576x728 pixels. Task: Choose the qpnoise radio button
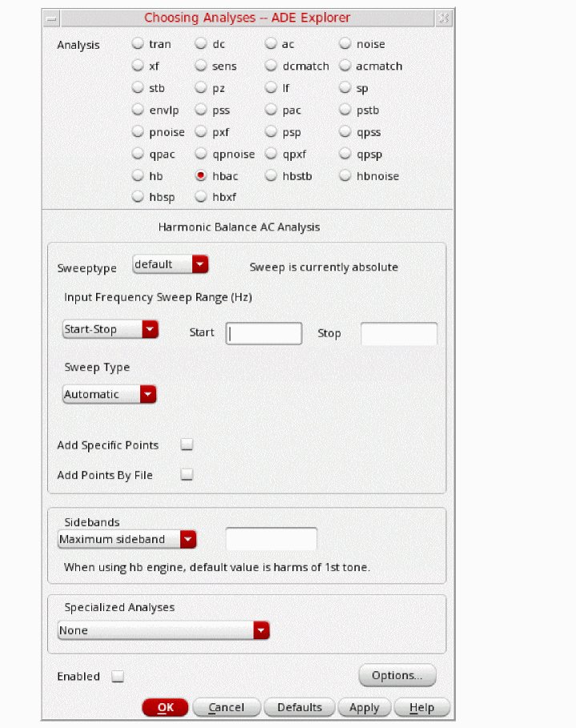[x=200, y=154]
